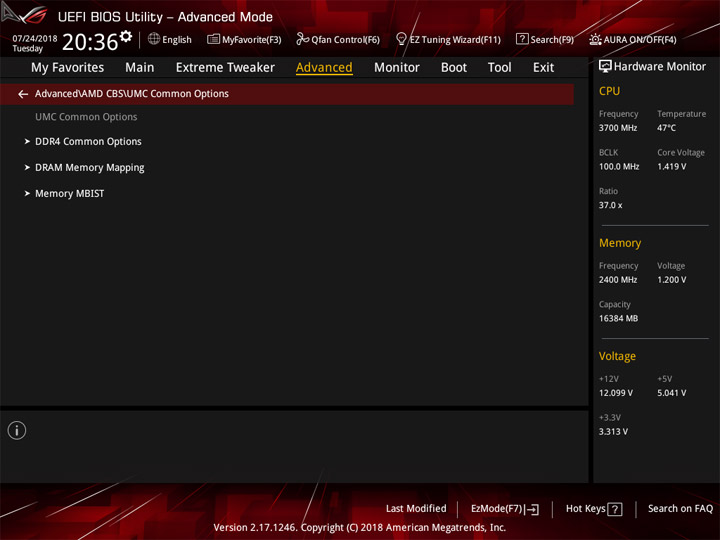Select DDR4 Common Options entry
The image size is (720, 540).
(x=88, y=141)
